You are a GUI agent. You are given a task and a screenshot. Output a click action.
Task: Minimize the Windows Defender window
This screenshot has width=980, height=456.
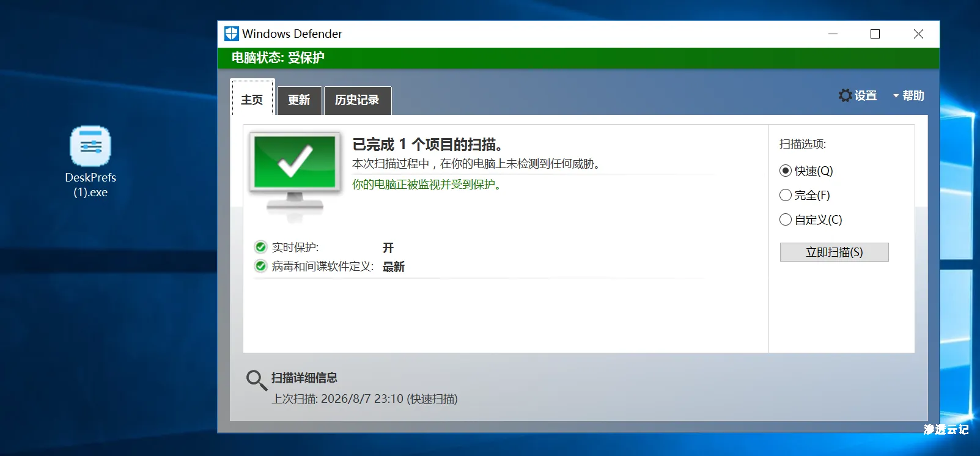[x=833, y=34]
